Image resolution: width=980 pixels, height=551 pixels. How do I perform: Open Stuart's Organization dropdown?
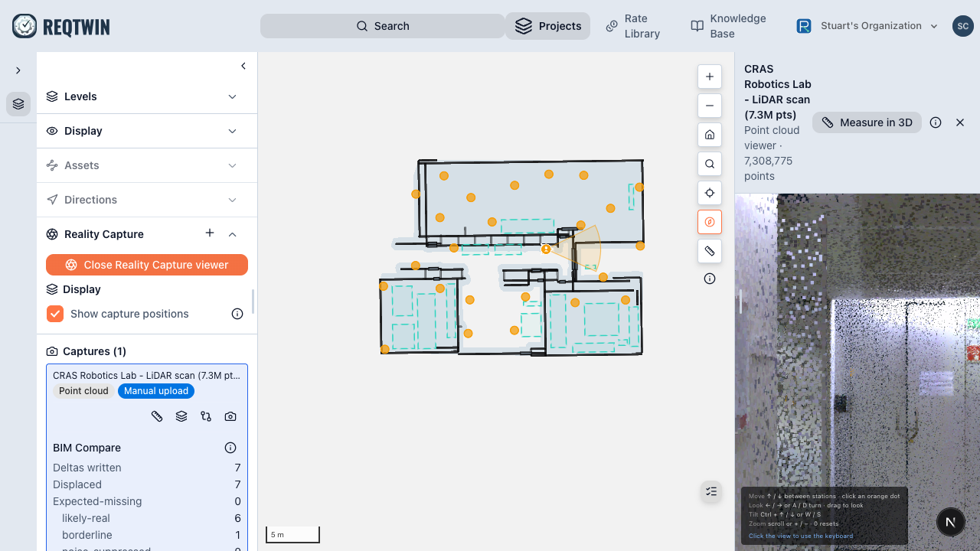867,26
